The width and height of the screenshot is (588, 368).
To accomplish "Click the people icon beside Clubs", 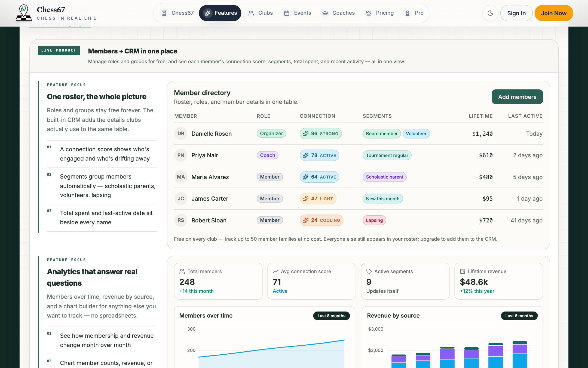I will [251, 13].
